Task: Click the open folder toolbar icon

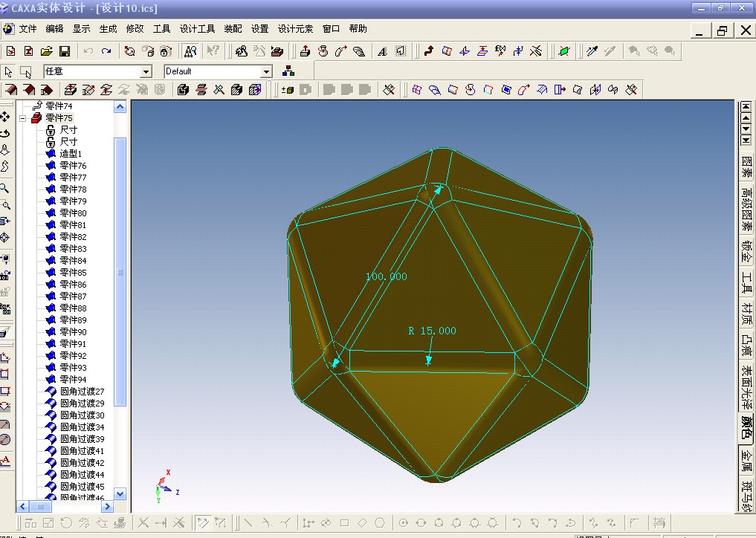Action: point(46,51)
